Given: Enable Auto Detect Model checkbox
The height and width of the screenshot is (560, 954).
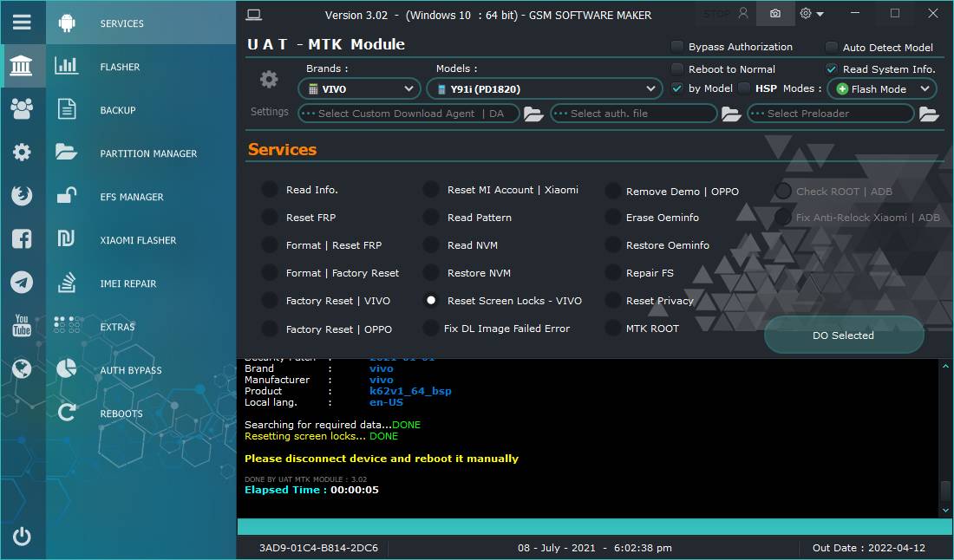Looking at the screenshot, I should tap(831, 47).
